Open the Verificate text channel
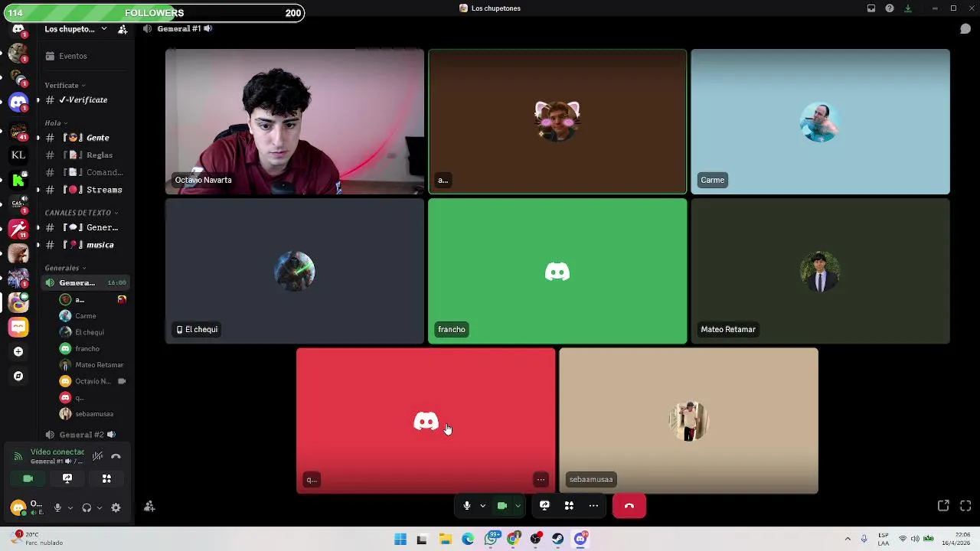The height and width of the screenshot is (551, 980). pos(85,100)
